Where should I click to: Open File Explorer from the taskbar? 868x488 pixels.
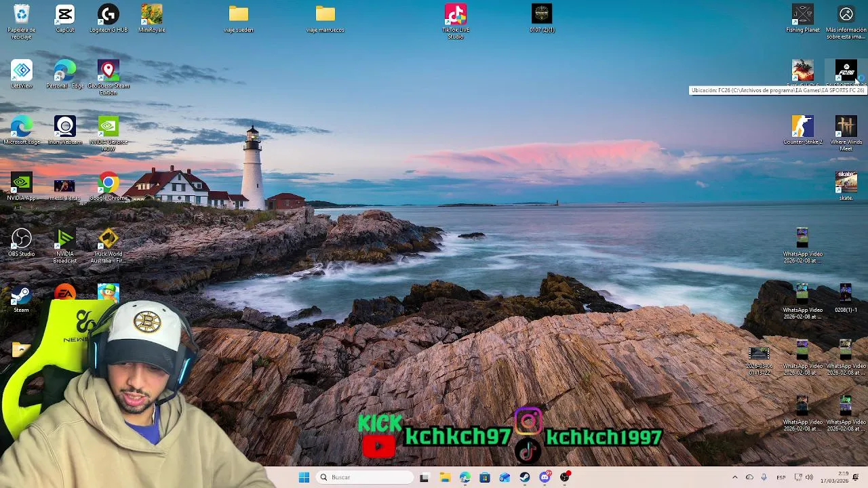pos(445,477)
